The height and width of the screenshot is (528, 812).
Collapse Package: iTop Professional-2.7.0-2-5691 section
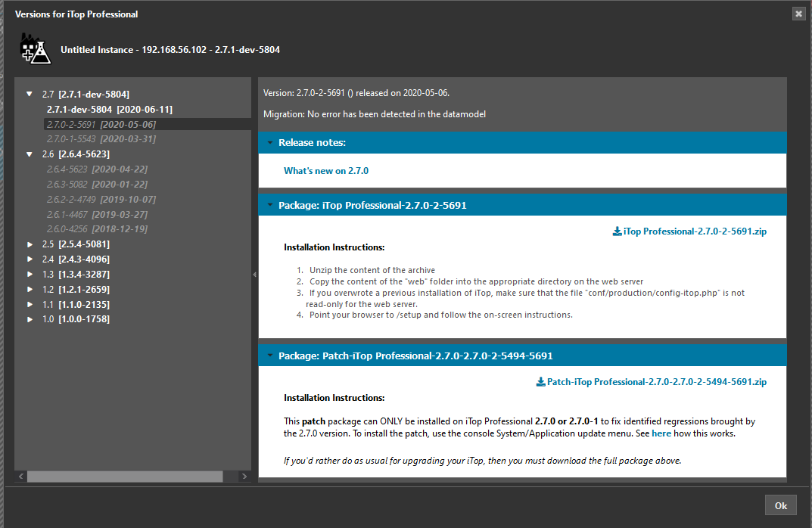[269, 205]
